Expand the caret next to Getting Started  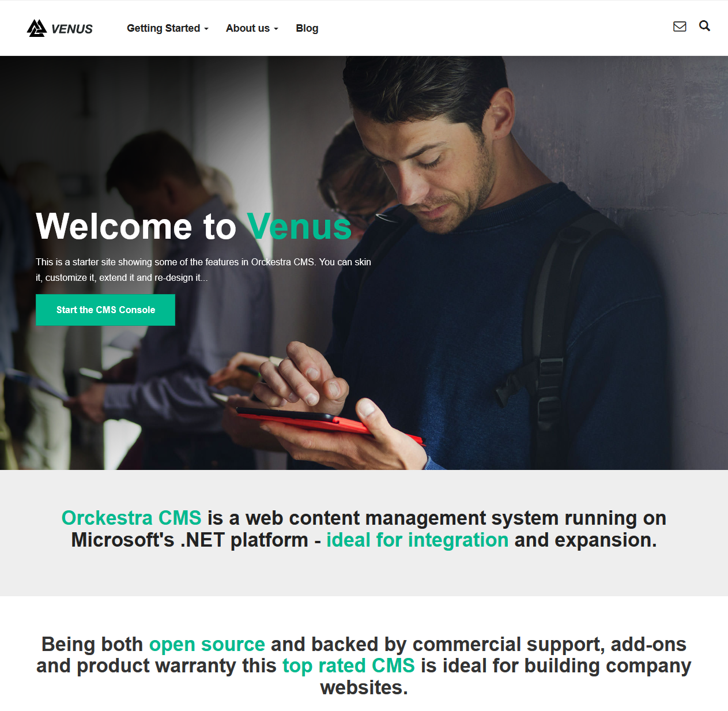point(206,29)
